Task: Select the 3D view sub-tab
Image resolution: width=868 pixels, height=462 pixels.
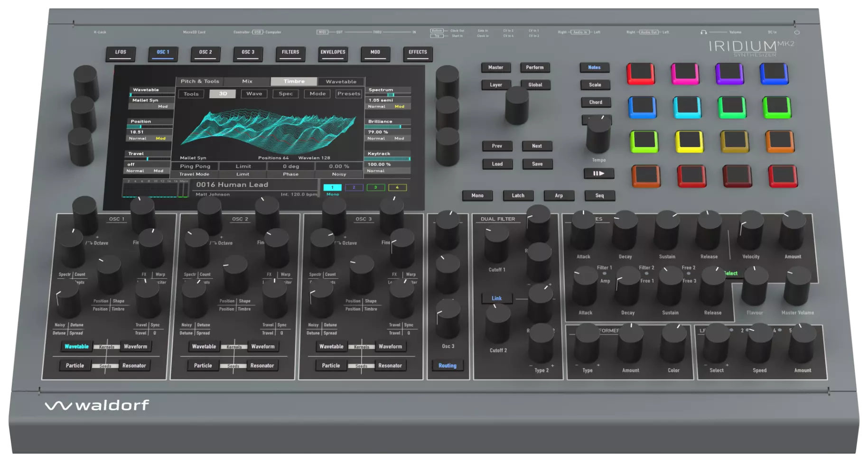Action: pyautogui.click(x=223, y=94)
